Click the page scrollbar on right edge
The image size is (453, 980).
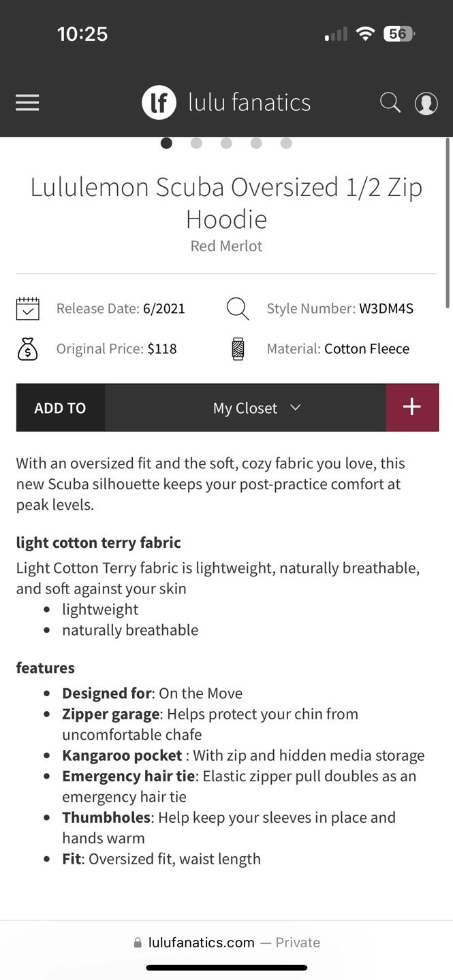click(448, 223)
